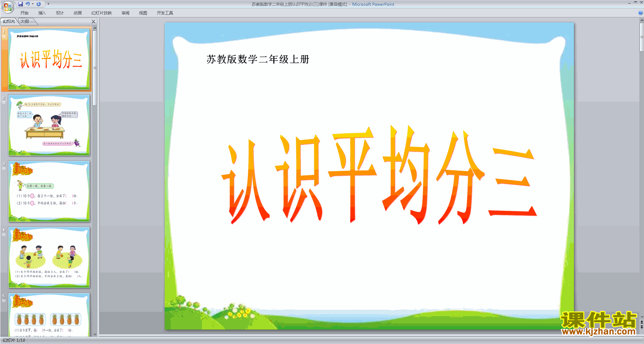Click the main editor vertical scrollbar thumb
644x344 pixels.
642,37
